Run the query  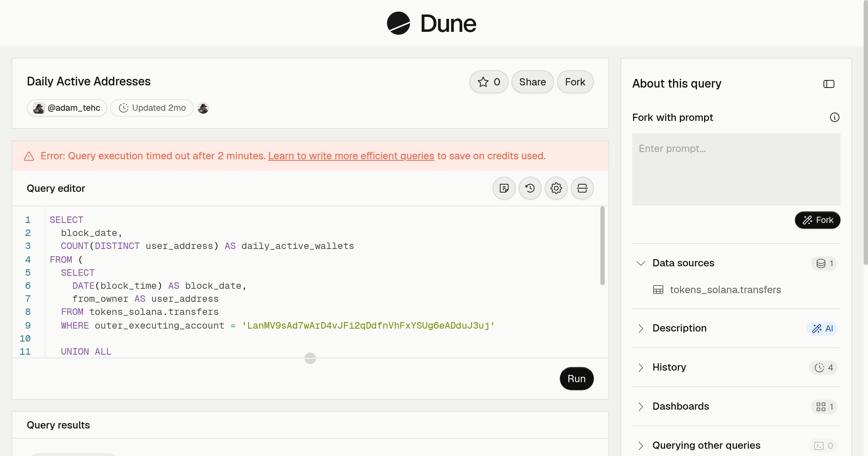(x=576, y=379)
